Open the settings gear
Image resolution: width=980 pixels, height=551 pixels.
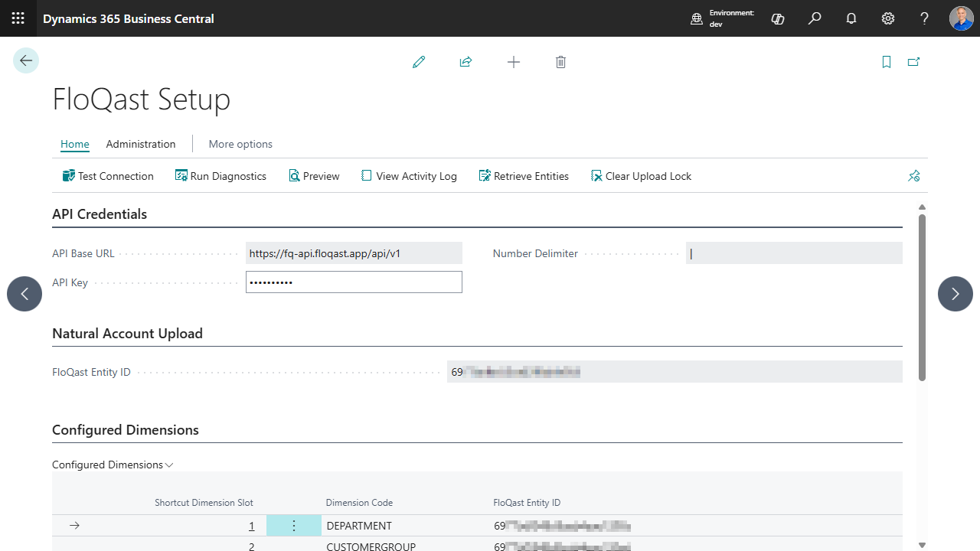point(888,18)
